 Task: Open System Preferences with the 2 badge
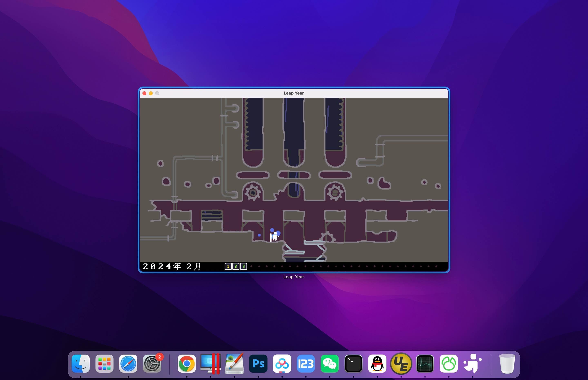click(152, 363)
